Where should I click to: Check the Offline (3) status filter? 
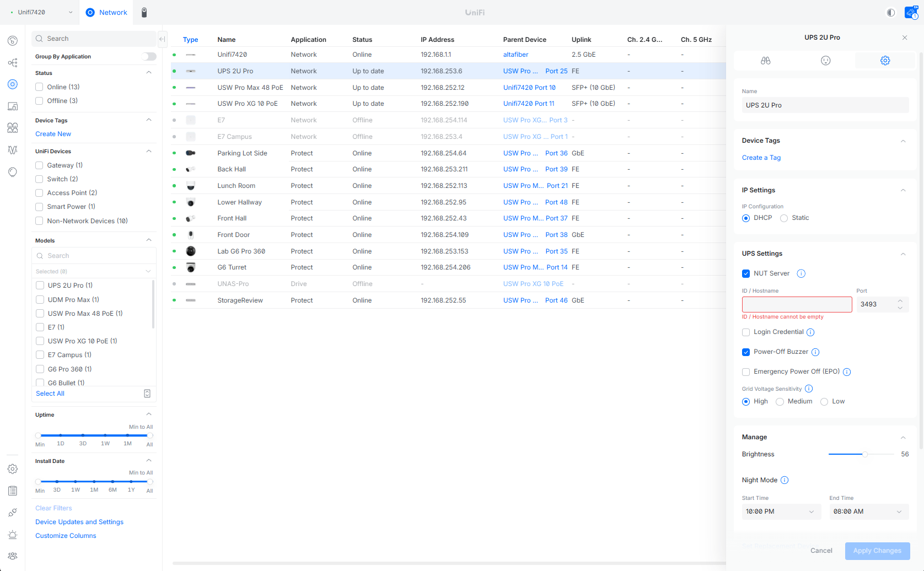pos(39,101)
